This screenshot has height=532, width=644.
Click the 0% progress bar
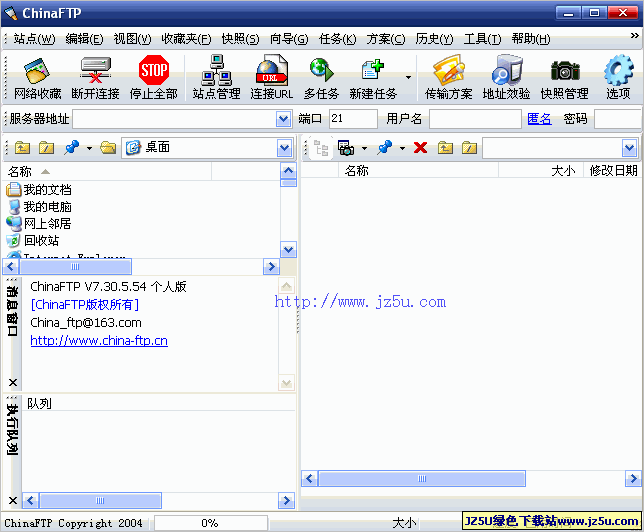(211, 523)
